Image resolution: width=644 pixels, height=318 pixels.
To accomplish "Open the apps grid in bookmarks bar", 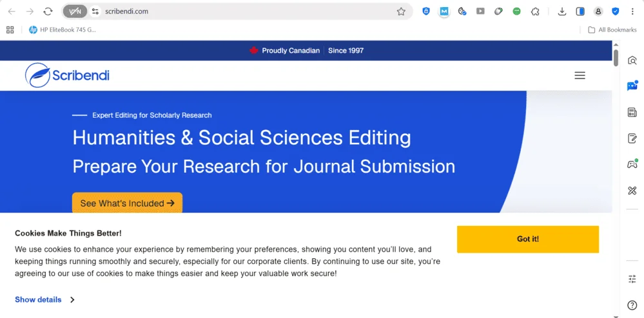I will (x=10, y=30).
